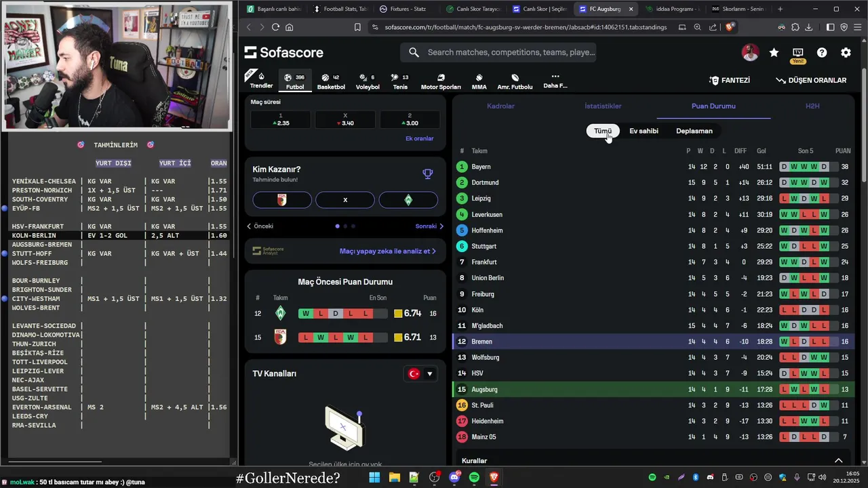Open the Daha F... more sports menu
Screen dimensions: 868x488
point(555,81)
